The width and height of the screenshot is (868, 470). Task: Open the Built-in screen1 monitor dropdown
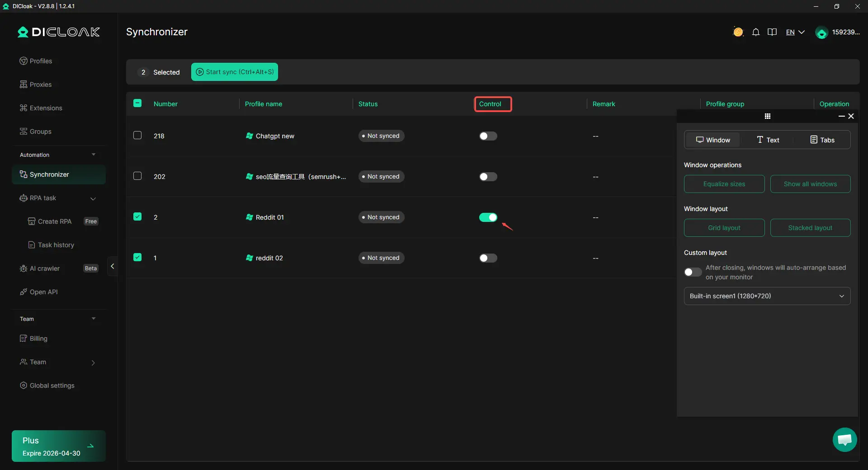pos(767,296)
